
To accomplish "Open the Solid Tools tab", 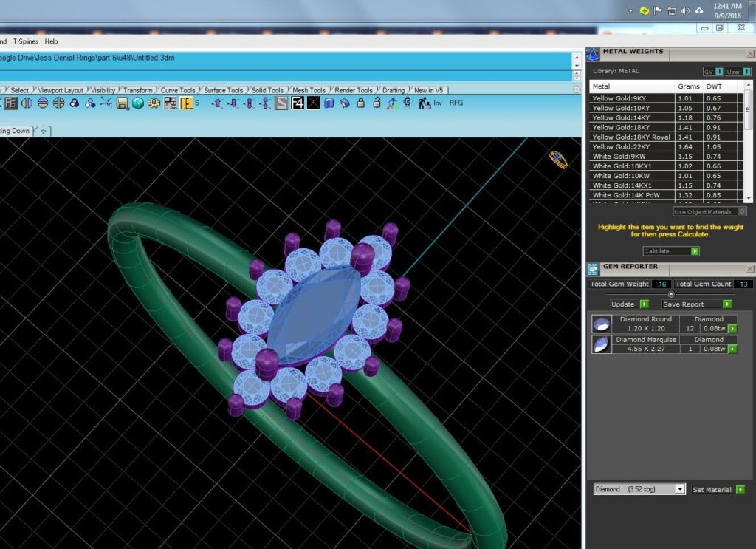I will pos(267,90).
